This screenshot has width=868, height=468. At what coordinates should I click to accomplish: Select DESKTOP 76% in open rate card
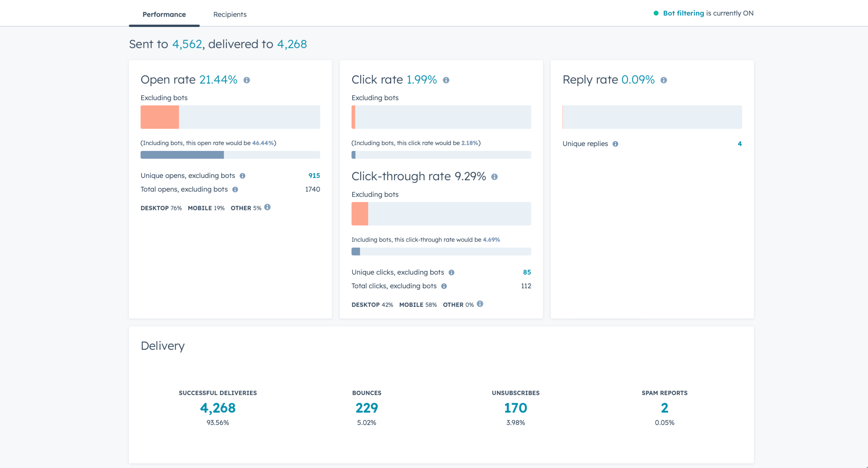(161, 208)
